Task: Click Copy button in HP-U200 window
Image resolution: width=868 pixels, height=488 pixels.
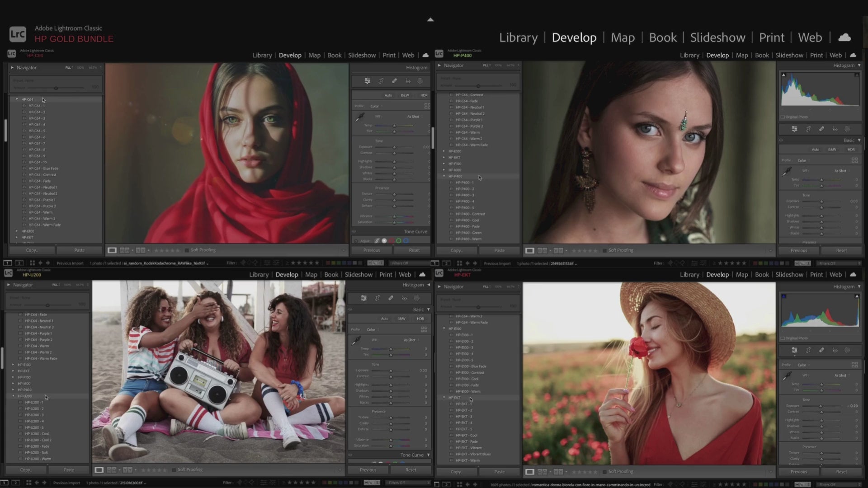Action: click(26, 470)
